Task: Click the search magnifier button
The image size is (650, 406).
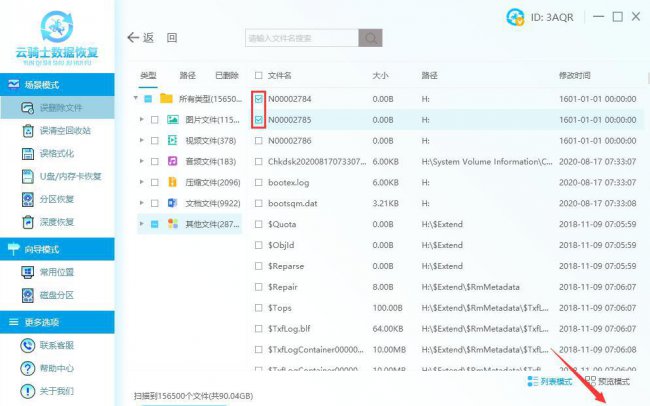Action: tap(371, 38)
